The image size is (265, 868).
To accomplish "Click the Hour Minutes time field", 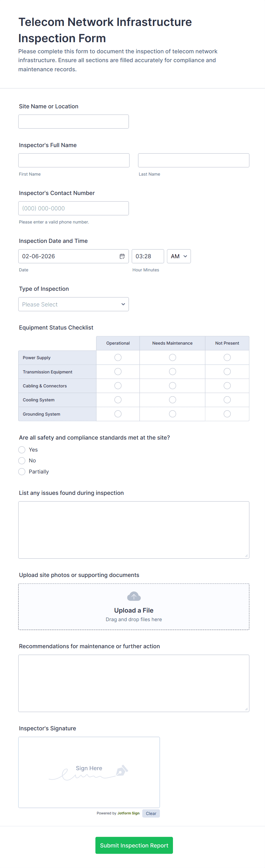I will click(148, 257).
